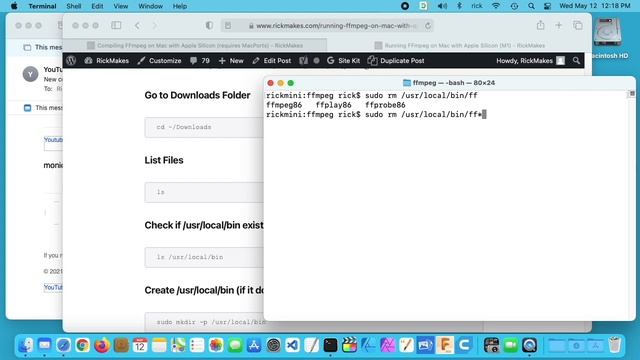
Task: Click Customize in the WordPress admin bar
Action: pos(159,60)
